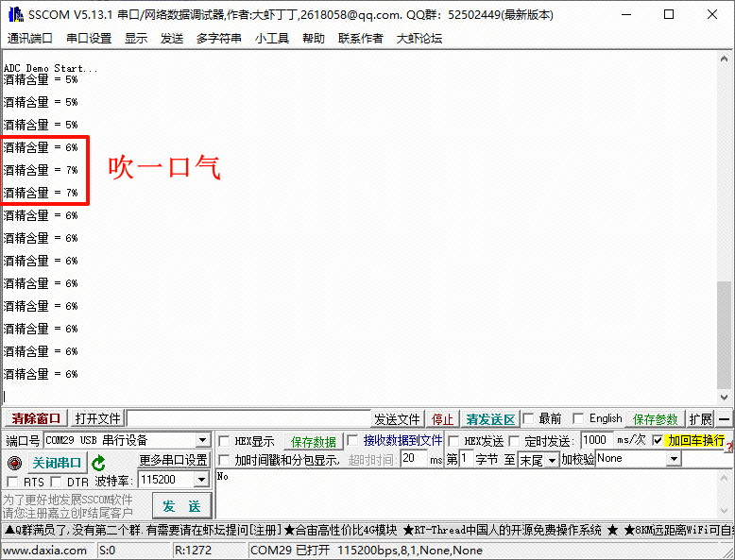Click the S:0 sent counter in status bar
735x560 pixels.
(x=108, y=551)
